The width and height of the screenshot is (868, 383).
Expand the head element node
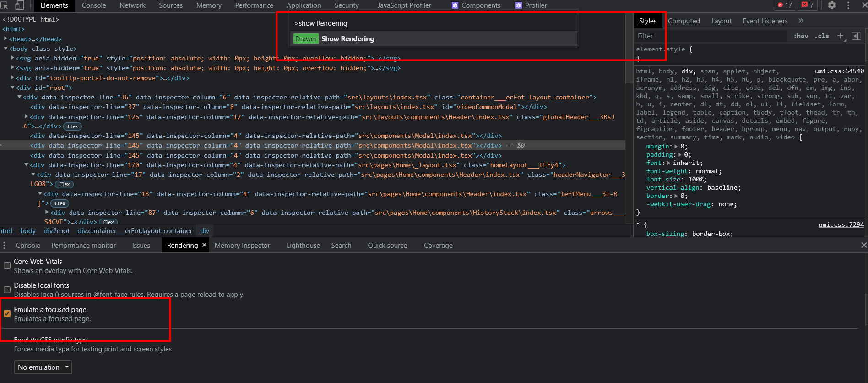6,39
